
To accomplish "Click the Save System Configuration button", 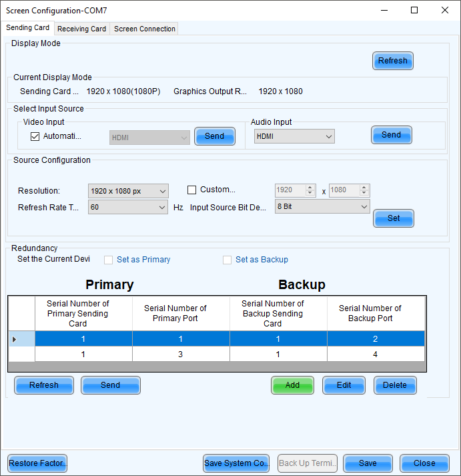I will tap(236, 463).
